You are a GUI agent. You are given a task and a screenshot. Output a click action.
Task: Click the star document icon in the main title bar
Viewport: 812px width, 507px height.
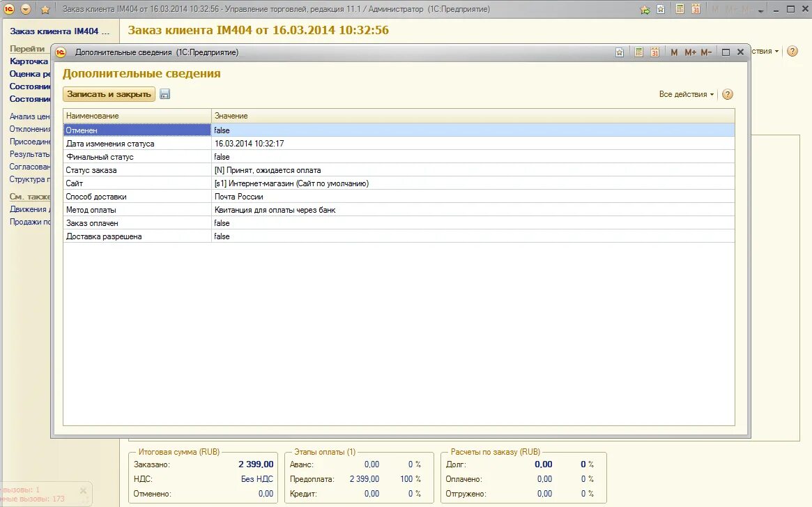660,9
